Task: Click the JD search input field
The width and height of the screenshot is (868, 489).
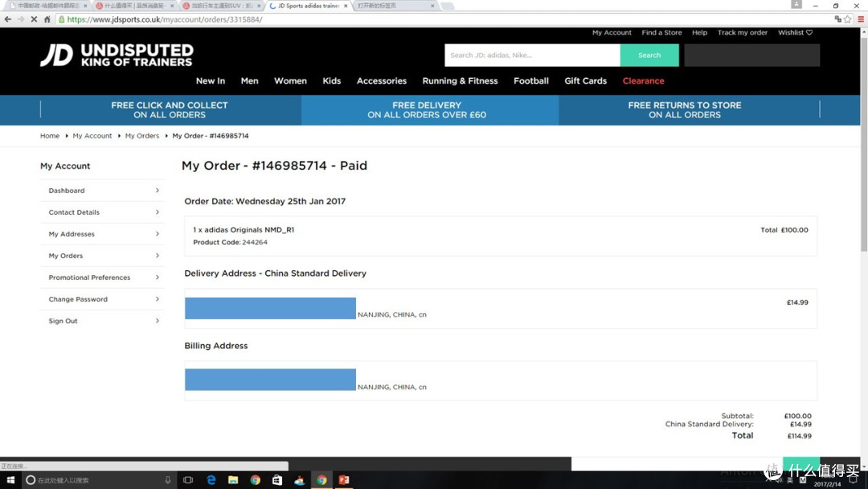Action: click(532, 55)
